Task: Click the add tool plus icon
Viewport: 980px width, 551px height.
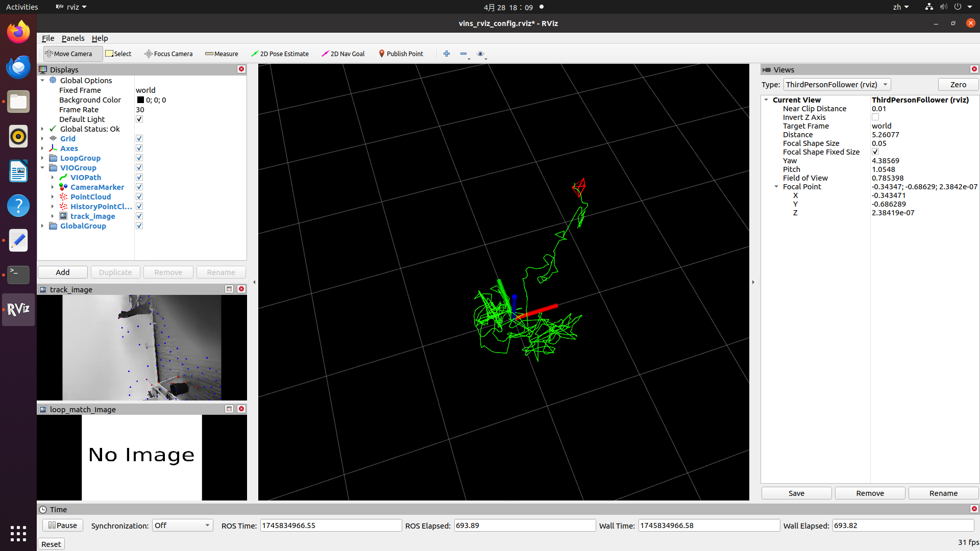Action: [447, 54]
